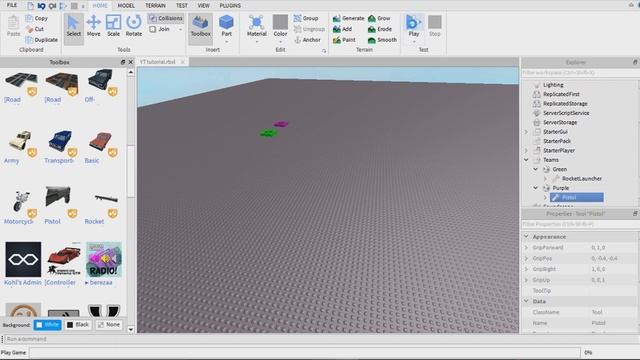This screenshot has width=640, height=360.
Task: Close the YT tutorial document tab
Action: click(x=183, y=62)
